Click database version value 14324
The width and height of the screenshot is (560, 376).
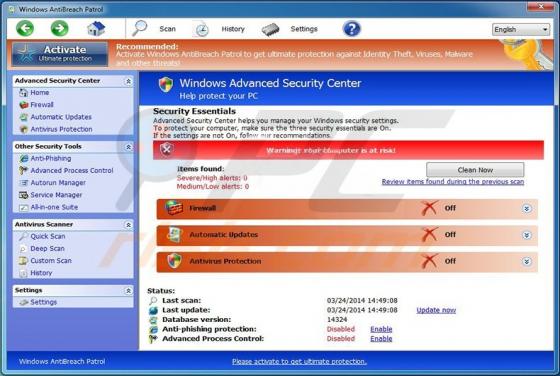337,320
